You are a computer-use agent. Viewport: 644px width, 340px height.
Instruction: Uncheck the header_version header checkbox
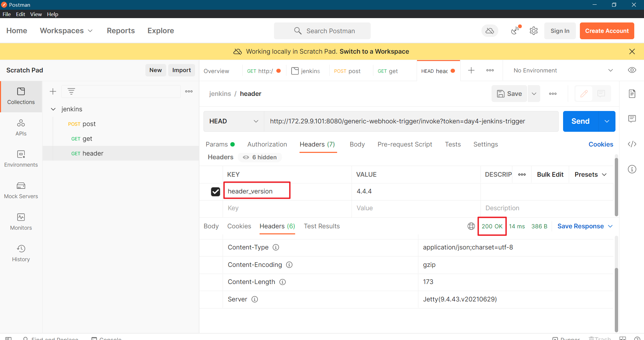point(216,191)
